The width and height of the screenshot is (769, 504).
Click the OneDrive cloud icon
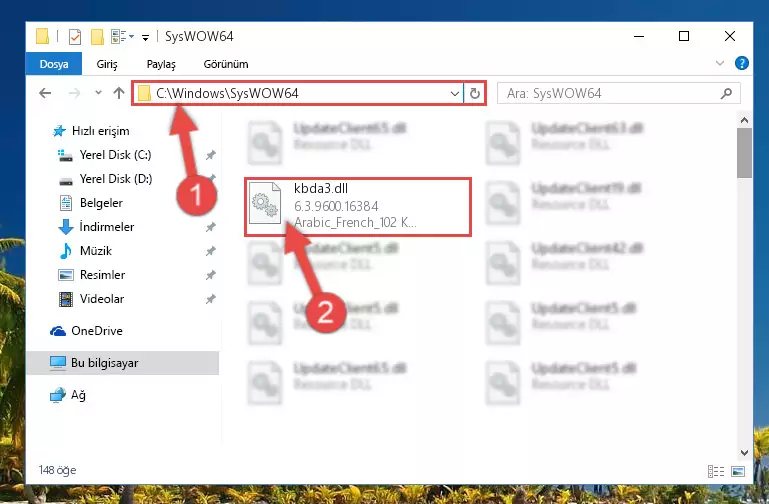tap(58, 331)
